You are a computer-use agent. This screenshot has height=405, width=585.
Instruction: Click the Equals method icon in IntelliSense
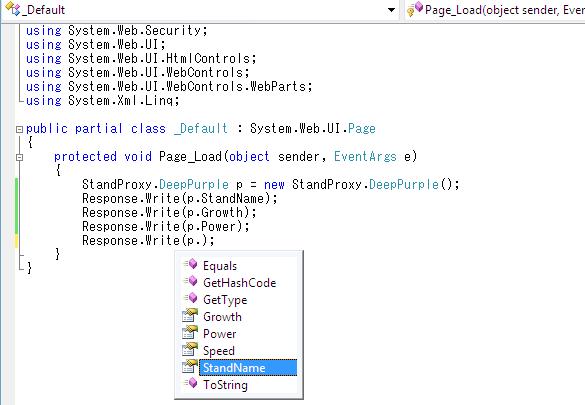tap(191, 264)
